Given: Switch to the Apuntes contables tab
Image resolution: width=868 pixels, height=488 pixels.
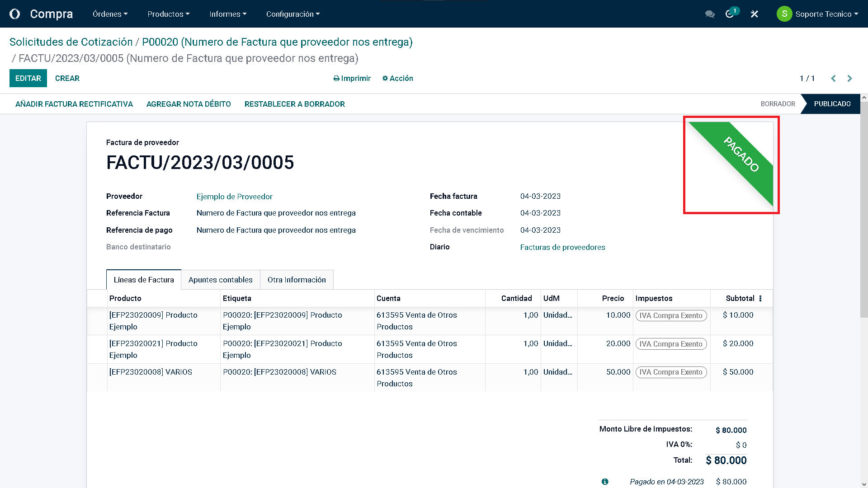Looking at the screenshot, I should coord(220,280).
